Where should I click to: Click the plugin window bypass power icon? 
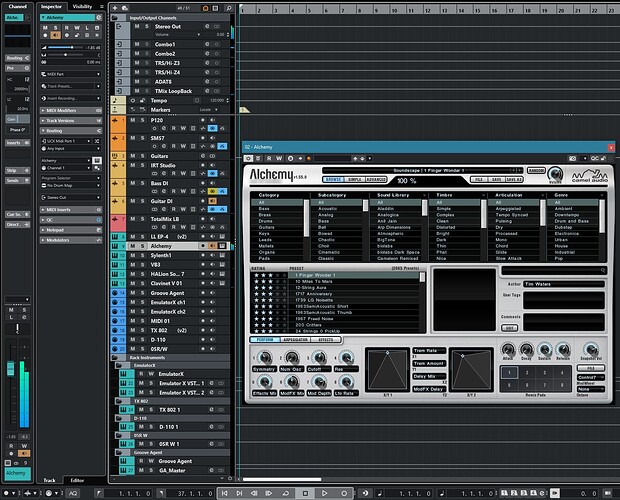(x=248, y=158)
